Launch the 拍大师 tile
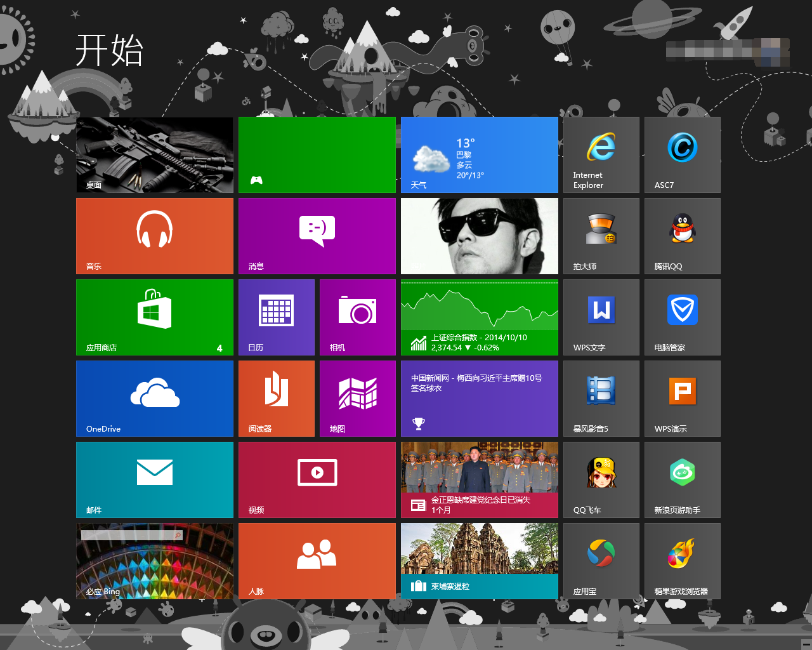This screenshot has width=812, height=650. [601, 236]
